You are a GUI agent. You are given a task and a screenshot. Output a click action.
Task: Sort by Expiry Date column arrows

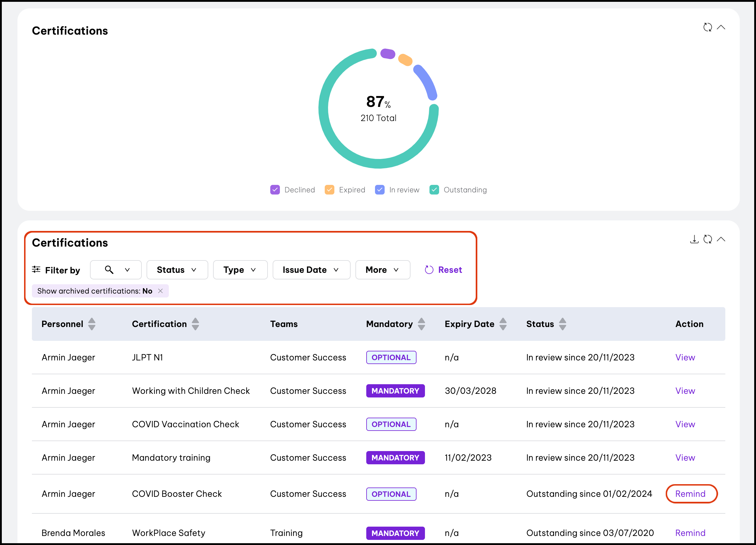coord(503,324)
